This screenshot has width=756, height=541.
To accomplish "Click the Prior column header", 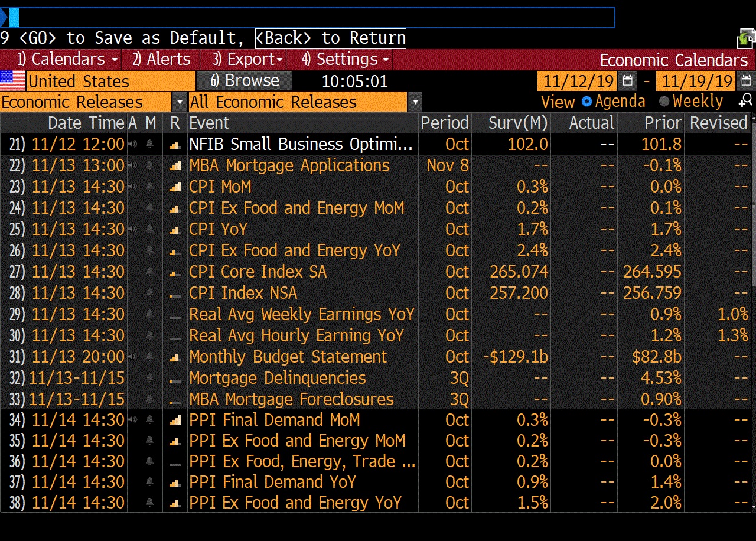I will (663, 123).
